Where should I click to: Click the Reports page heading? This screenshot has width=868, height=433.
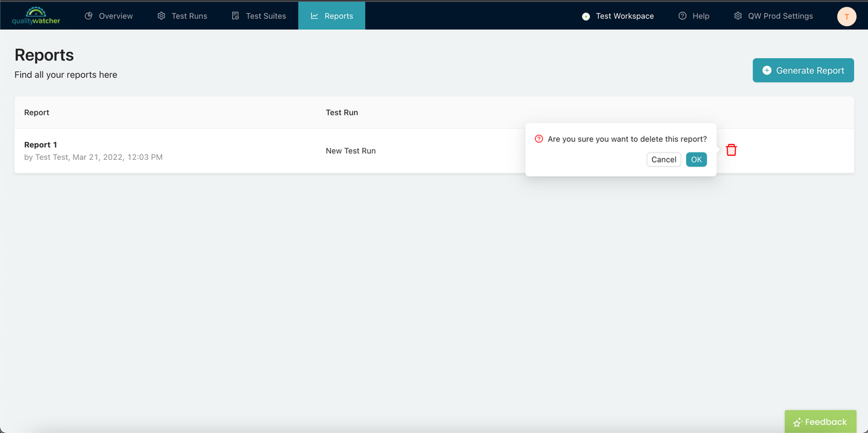[44, 55]
